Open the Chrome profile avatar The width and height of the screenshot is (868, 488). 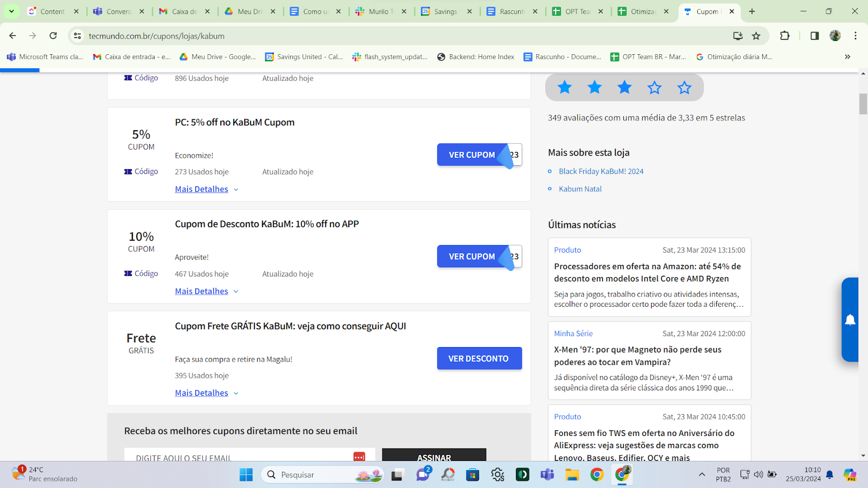click(835, 36)
